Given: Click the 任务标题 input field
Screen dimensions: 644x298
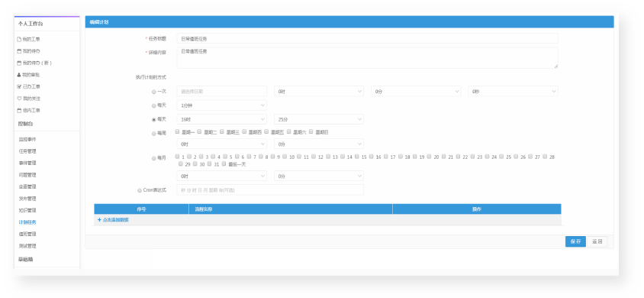Looking at the screenshot, I should coord(367,38).
